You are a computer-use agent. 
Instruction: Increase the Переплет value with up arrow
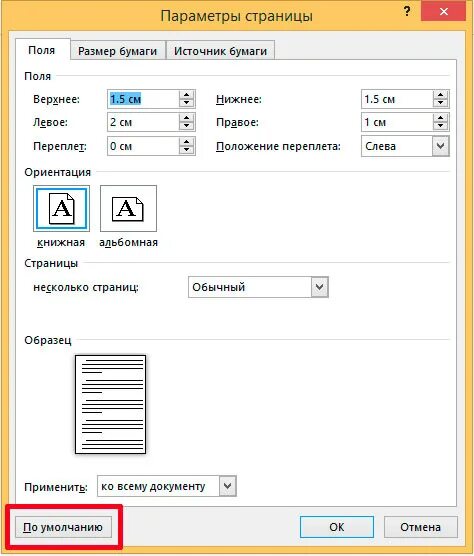186,142
